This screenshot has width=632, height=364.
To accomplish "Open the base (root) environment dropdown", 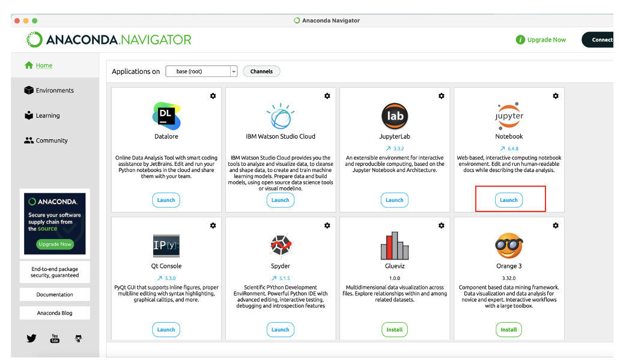I will 201,71.
